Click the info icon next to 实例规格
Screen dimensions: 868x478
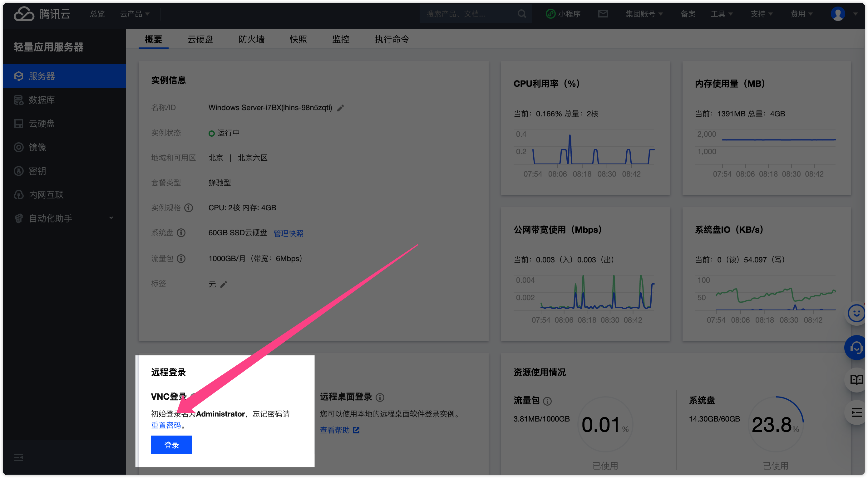tap(189, 208)
